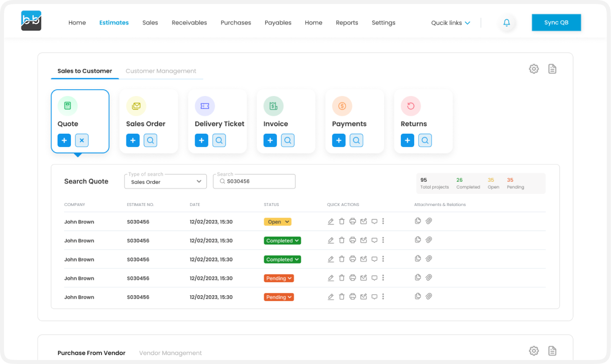
Task: Click copy icon in the Open status row
Action: pos(418,221)
